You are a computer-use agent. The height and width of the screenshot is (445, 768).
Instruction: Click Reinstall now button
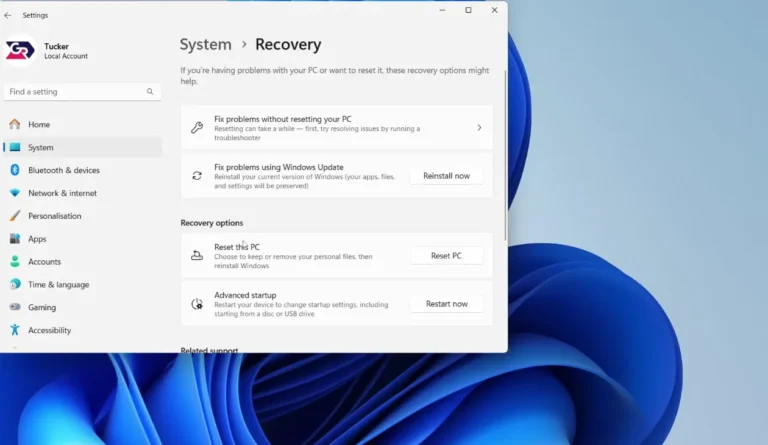click(x=446, y=176)
